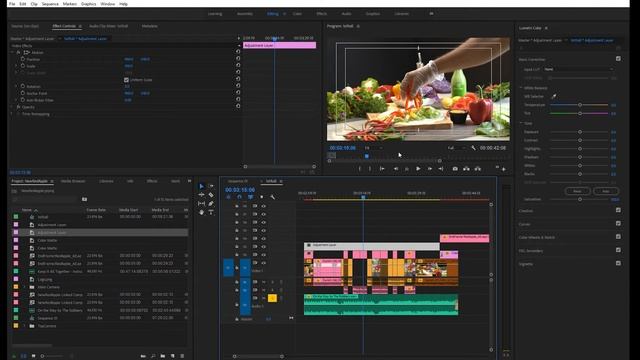This screenshot has height=360, width=640.
Task: Open the Input LUT dropdown
Action: click(578, 69)
